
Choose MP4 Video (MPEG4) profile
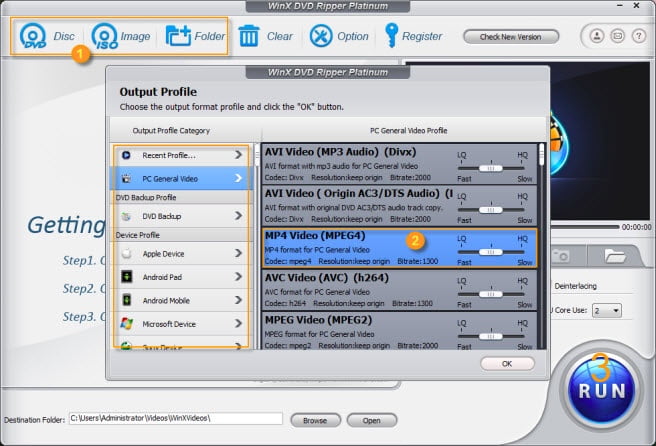(399, 248)
